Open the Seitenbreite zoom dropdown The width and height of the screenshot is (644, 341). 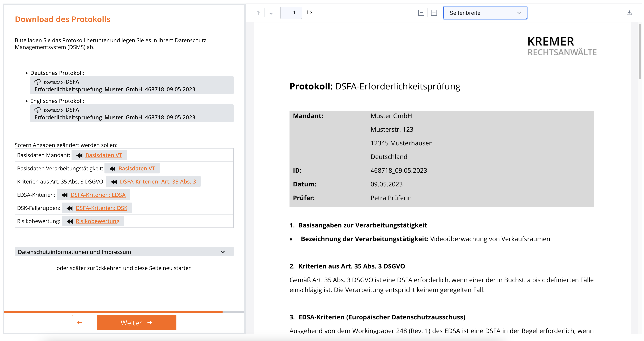(x=485, y=13)
